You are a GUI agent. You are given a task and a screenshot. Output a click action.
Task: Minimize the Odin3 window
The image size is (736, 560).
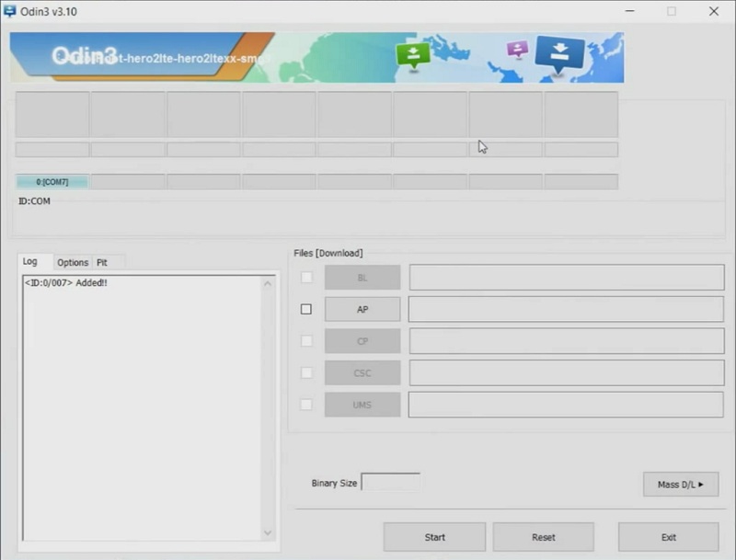point(630,11)
